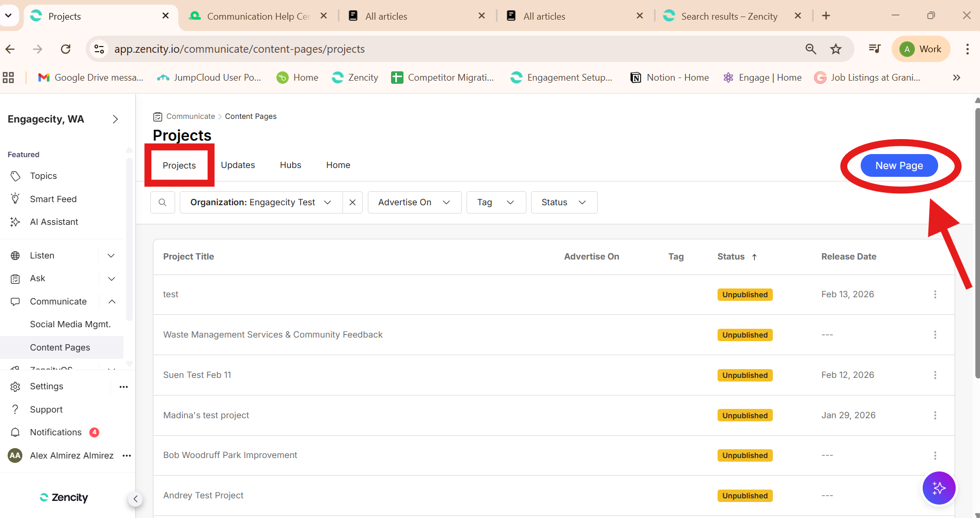Sort by Status column arrow
Image resolution: width=980 pixels, height=518 pixels.
pos(754,257)
